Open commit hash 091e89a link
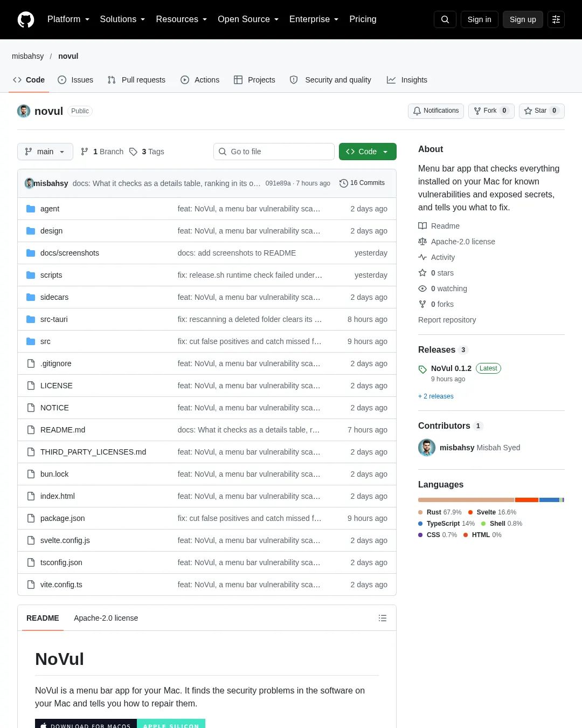 tap(278, 183)
